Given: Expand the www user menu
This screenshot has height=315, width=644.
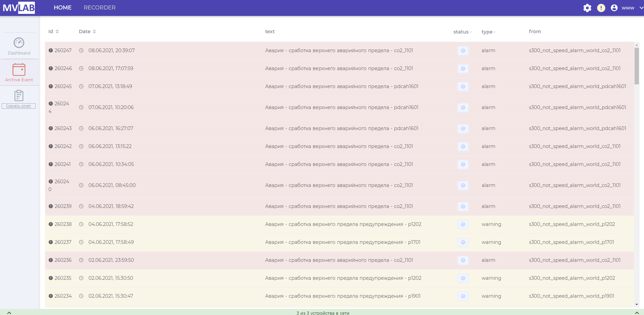Looking at the screenshot, I should pyautogui.click(x=641, y=8).
